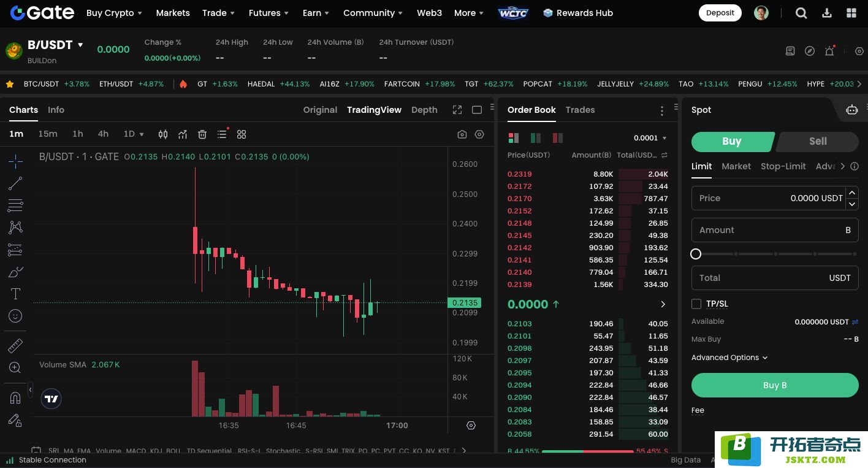Increase price with the up stepper arrow
This screenshot has width=868, height=468.
point(852,192)
